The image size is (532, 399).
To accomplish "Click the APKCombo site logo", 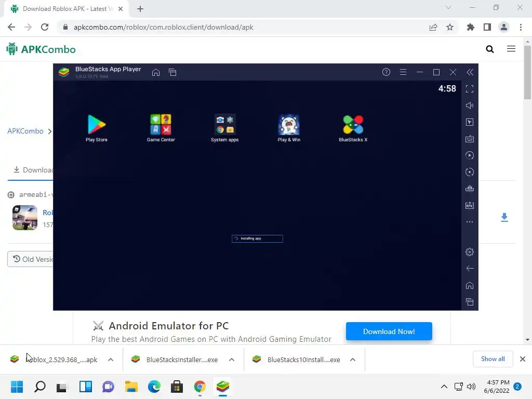I will coord(41,49).
